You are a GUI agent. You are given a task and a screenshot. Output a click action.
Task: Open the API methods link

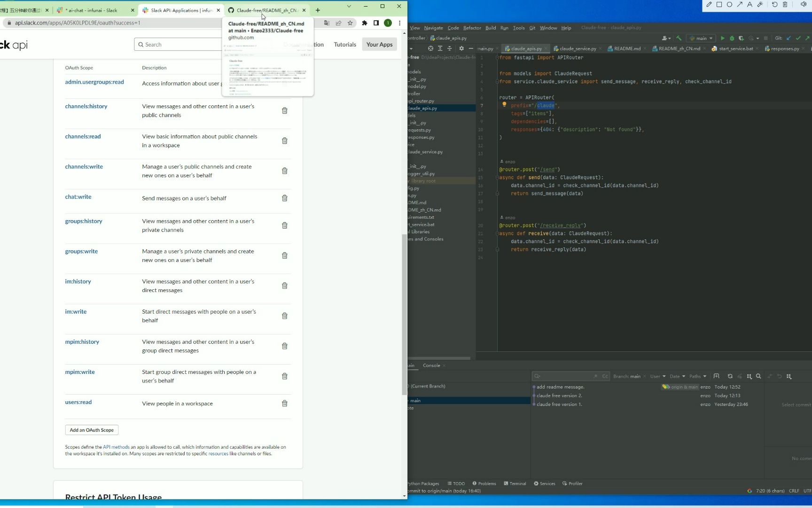116,447
